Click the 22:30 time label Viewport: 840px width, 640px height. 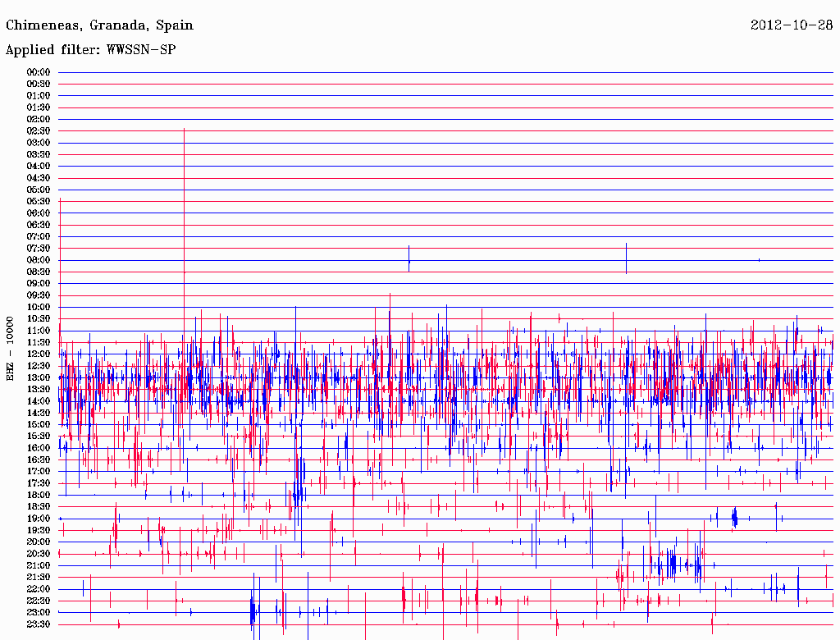(x=39, y=601)
